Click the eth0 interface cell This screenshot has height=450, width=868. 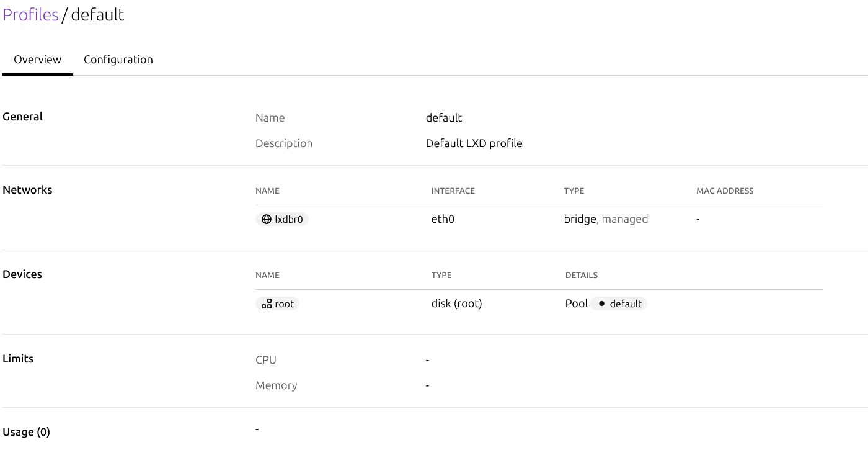(443, 219)
